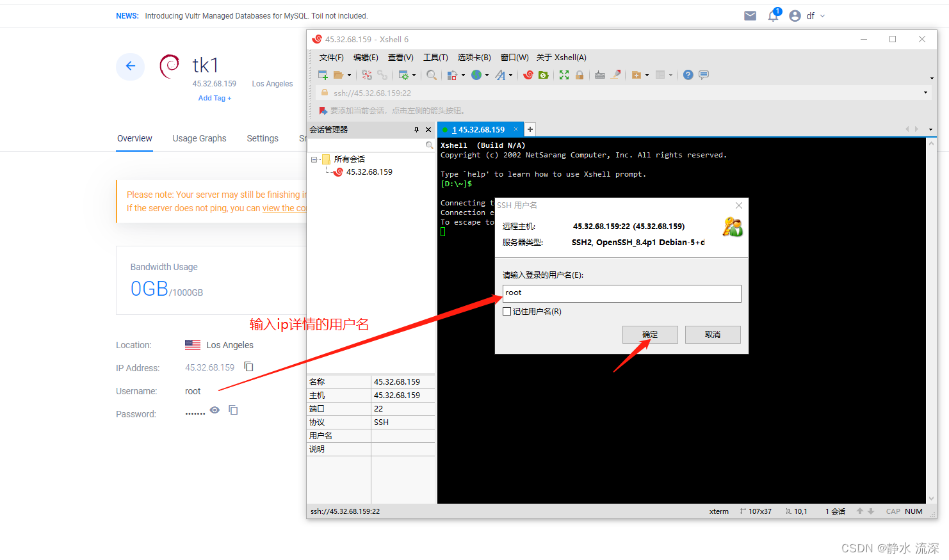Screen dimensions: 949x560
Task: Open the 工具(T) menu
Action: [435, 58]
